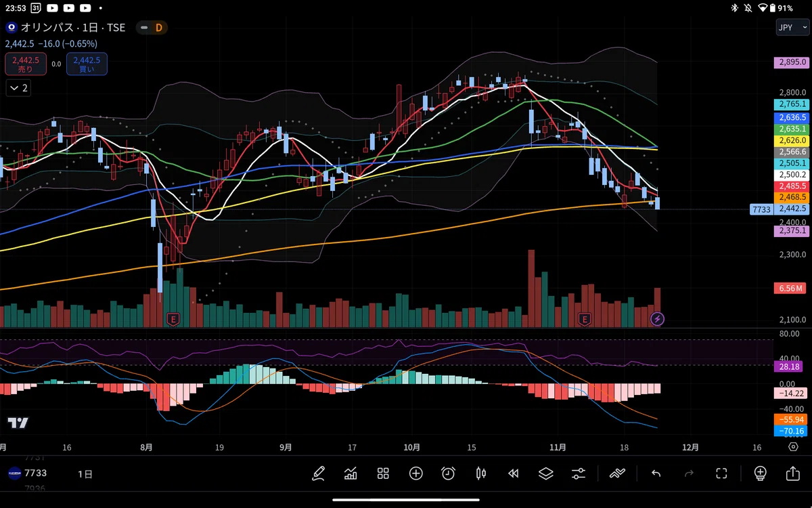
Task: Tap the trading panel zigzag lines icon
Action: [617, 473]
